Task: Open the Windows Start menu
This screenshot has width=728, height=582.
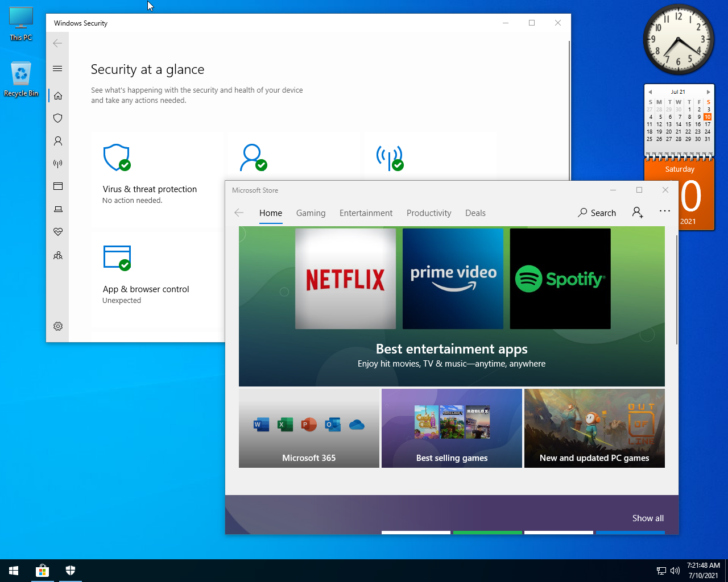Action: (14, 571)
